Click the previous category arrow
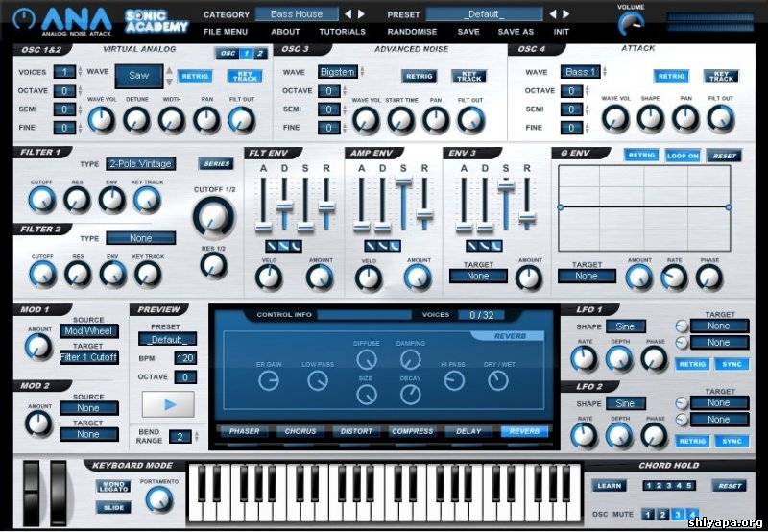 tap(348, 14)
